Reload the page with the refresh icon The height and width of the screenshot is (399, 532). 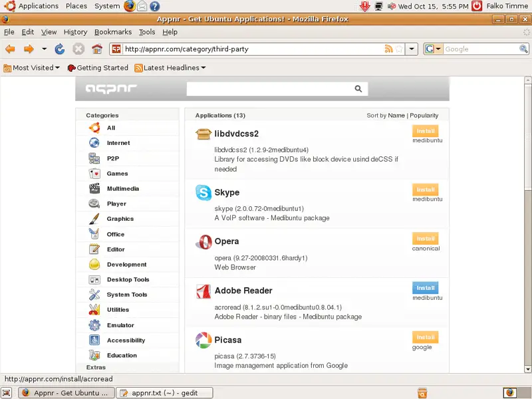pyautogui.click(x=60, y=49)
